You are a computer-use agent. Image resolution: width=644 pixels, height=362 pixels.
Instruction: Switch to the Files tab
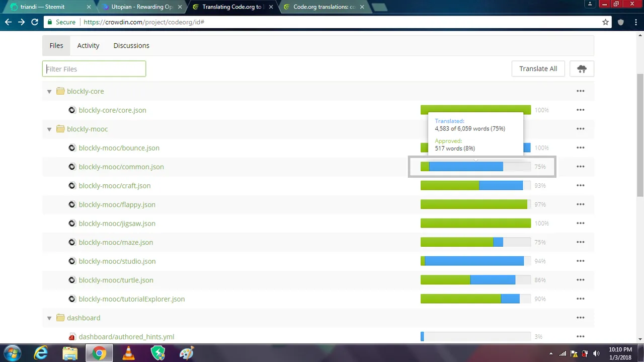[56, 45]
